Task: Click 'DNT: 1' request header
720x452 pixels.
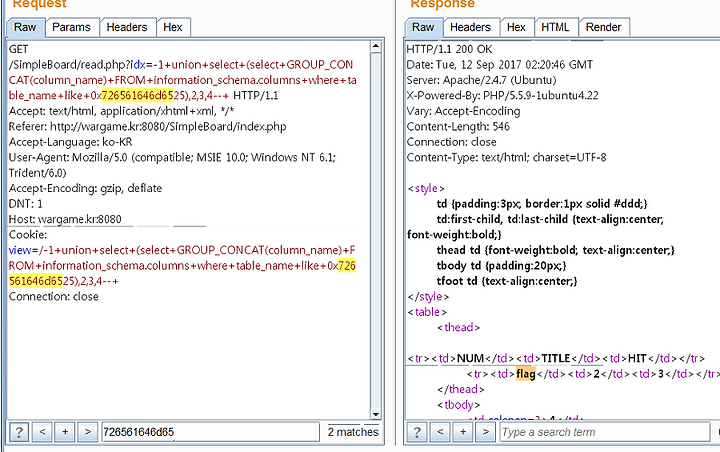Action: click(x=26, y=203)
